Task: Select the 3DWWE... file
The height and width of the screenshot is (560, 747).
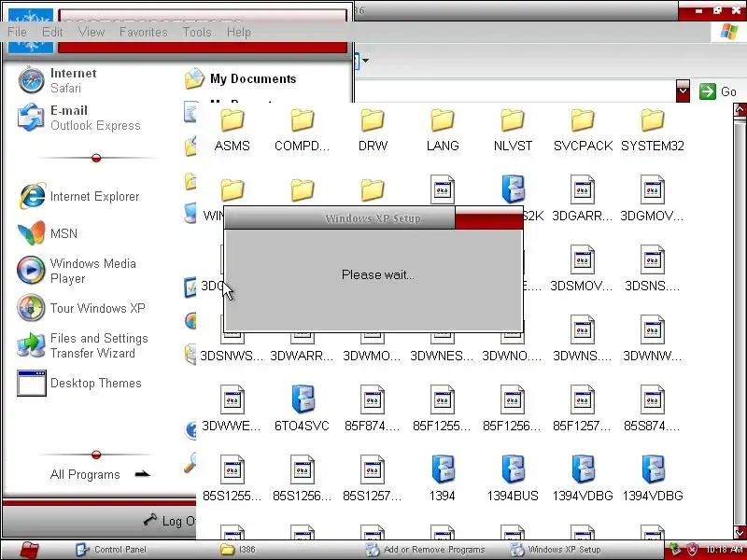Action: point(232,409)
